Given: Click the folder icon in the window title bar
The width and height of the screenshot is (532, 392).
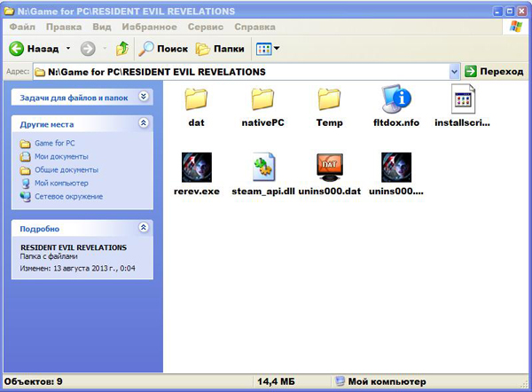Looking at the screenshot, I should [x=9, y=12].
